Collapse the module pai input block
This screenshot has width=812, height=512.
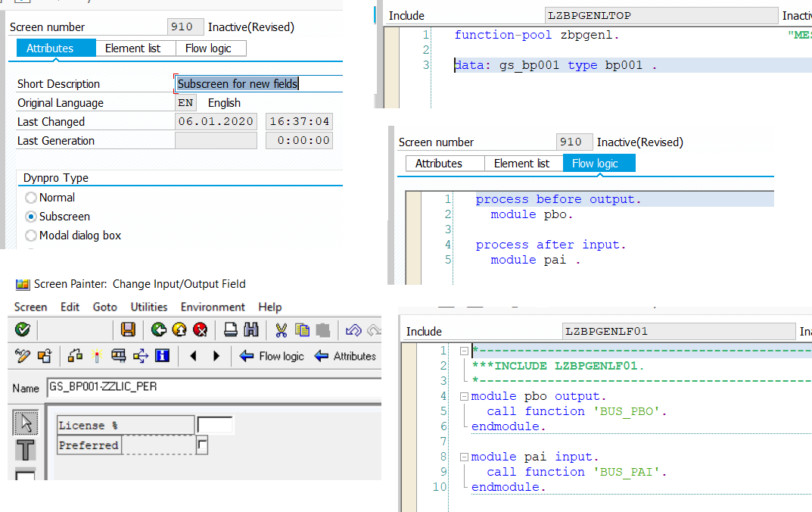[x=464, y=457]
